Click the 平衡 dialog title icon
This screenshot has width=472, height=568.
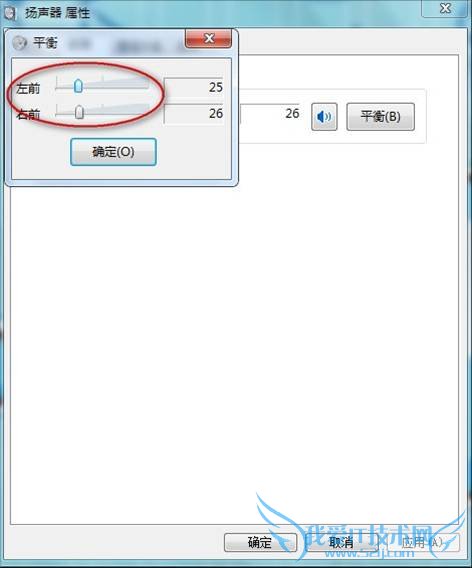click(20, 43)
